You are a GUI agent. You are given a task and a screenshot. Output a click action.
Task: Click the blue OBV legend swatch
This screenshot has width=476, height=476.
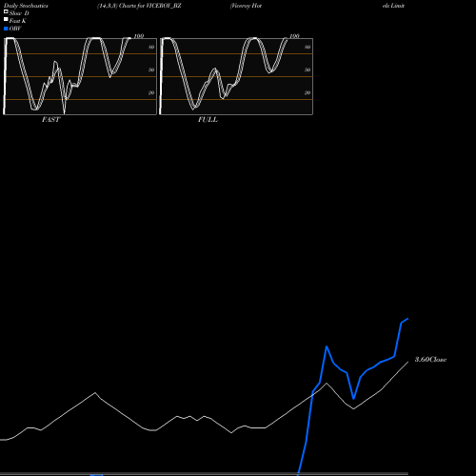pyautogui.click(x=6, y=29)
